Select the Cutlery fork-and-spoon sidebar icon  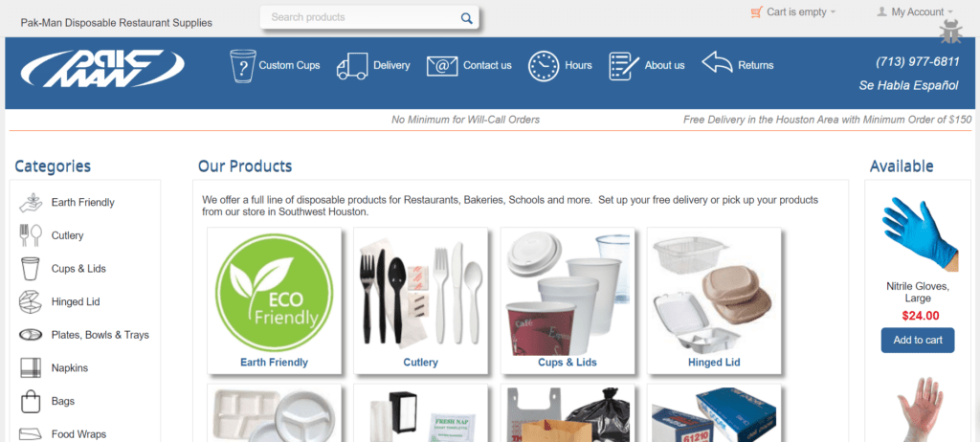(30, 235)
